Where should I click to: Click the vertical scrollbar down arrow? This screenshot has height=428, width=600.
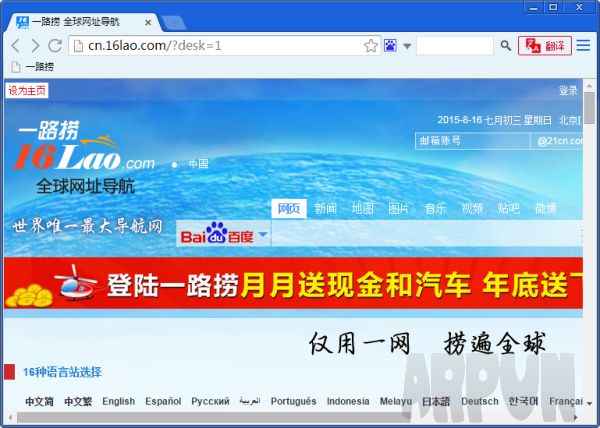click(x=589, y=404)
